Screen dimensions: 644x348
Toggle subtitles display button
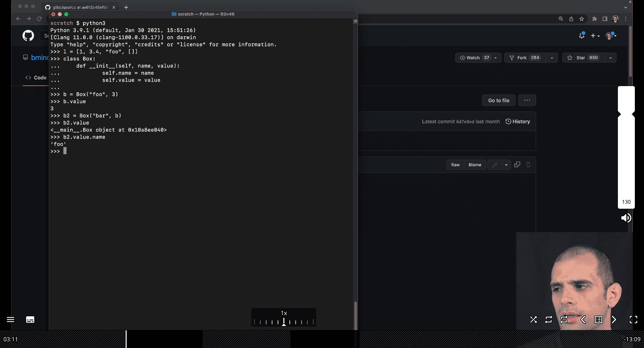click(x=30, y=320)
